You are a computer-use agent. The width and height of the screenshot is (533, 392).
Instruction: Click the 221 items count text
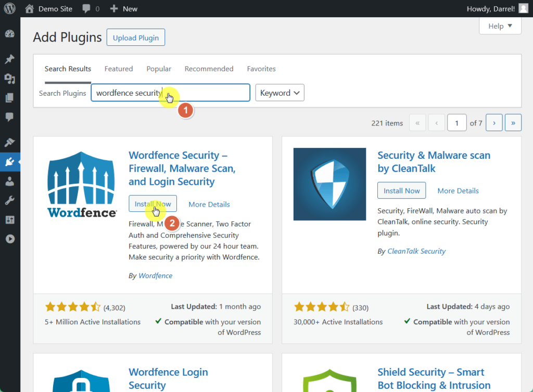pos(387,123)
